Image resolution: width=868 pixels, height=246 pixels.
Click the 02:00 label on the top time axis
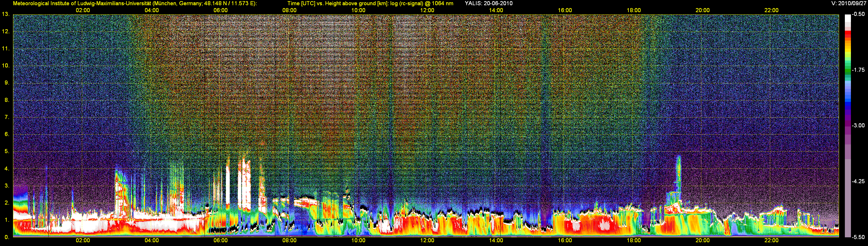(x=82, y=10)
